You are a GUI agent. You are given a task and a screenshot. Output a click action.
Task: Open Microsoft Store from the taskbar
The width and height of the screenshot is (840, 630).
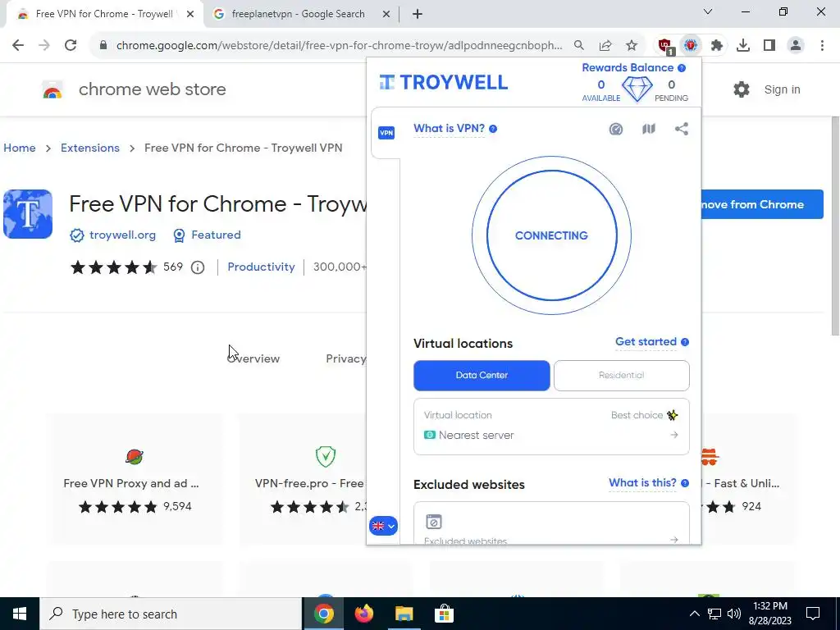click(444, 614)
